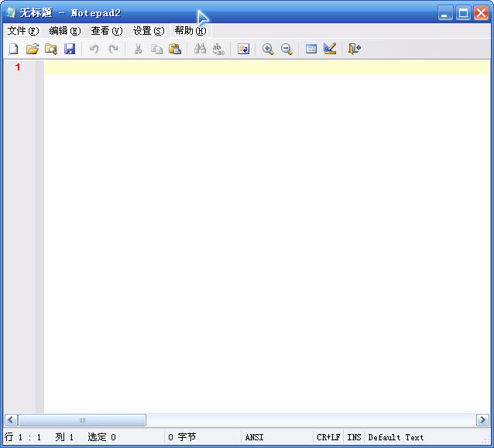This screenshot has height=448, width=494.
Task: Click CR+LF line ending in status bar
Action: click(x=328, y=437)
